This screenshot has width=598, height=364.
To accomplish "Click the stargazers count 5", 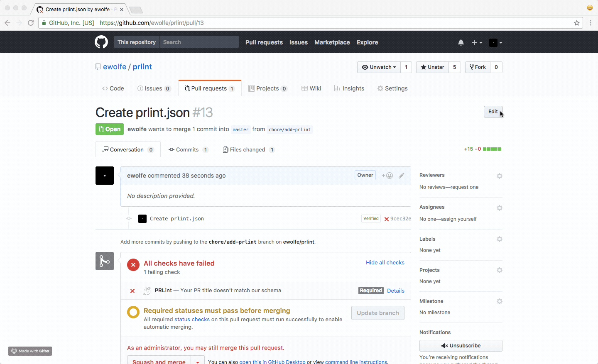I will click(x=455, y=67).
